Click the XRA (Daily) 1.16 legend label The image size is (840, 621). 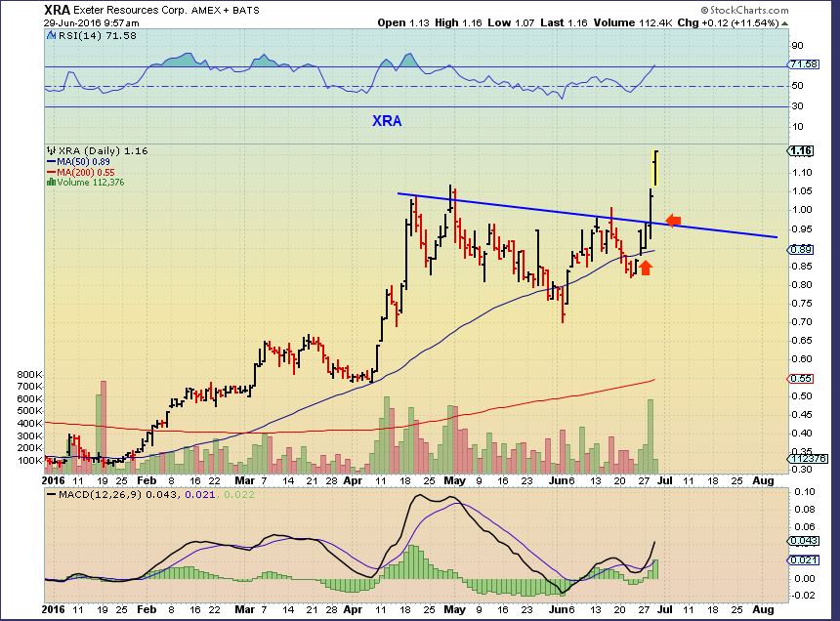pos(103,151)
